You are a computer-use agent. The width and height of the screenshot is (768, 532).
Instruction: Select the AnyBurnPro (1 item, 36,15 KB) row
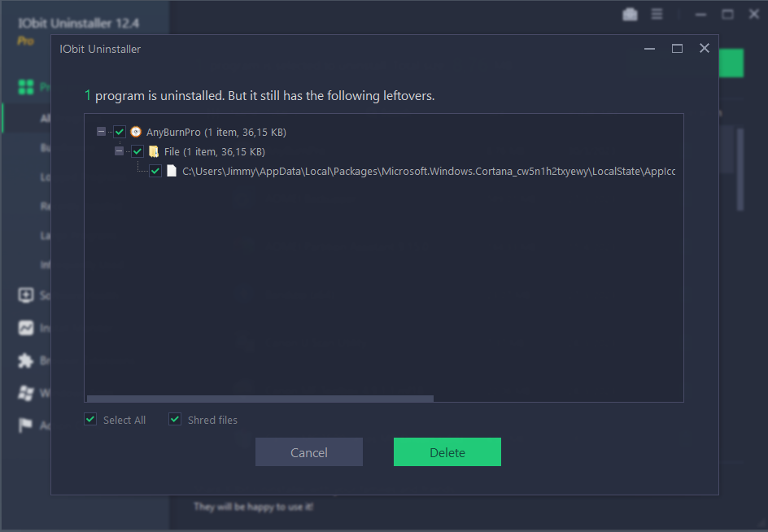tap(216, 133)
